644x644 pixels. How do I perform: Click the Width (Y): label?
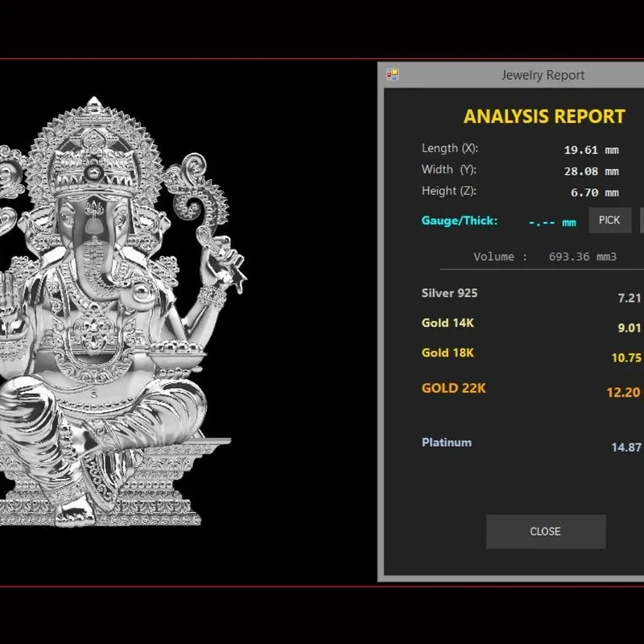coord(449,170)
